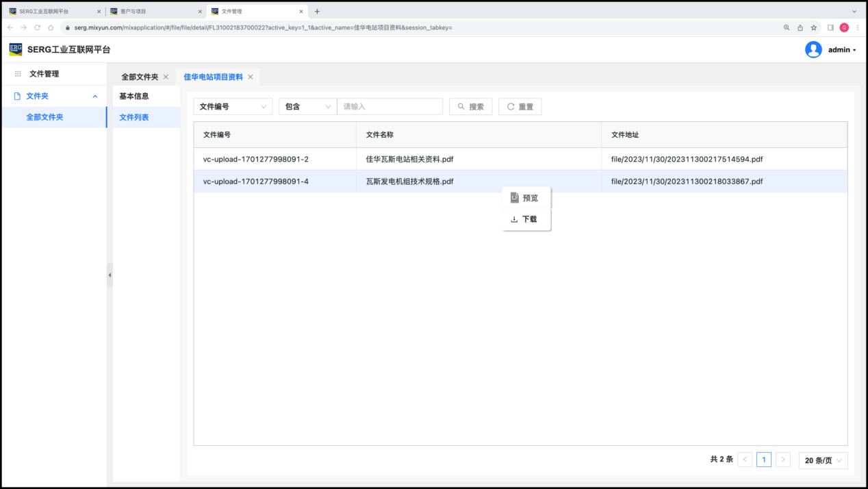Collapse the sidebar using the handle arrow

[x=110, y=275]
